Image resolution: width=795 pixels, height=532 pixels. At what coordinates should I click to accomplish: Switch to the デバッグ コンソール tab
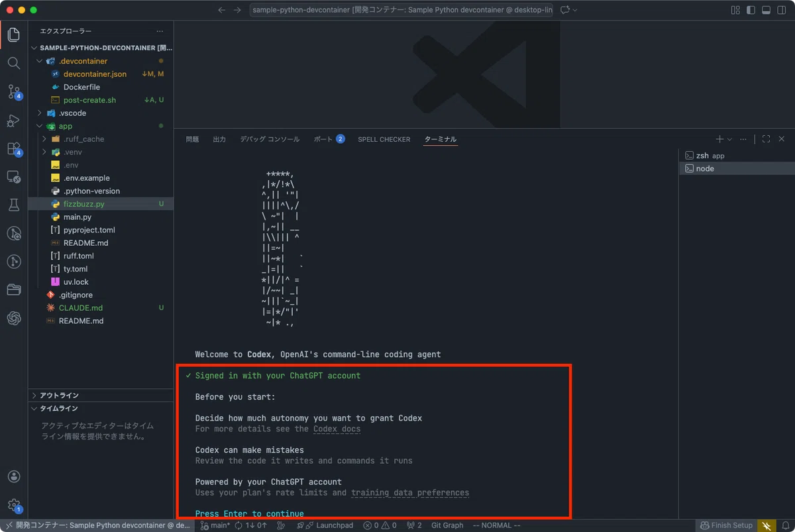click(x=270, y=139)
